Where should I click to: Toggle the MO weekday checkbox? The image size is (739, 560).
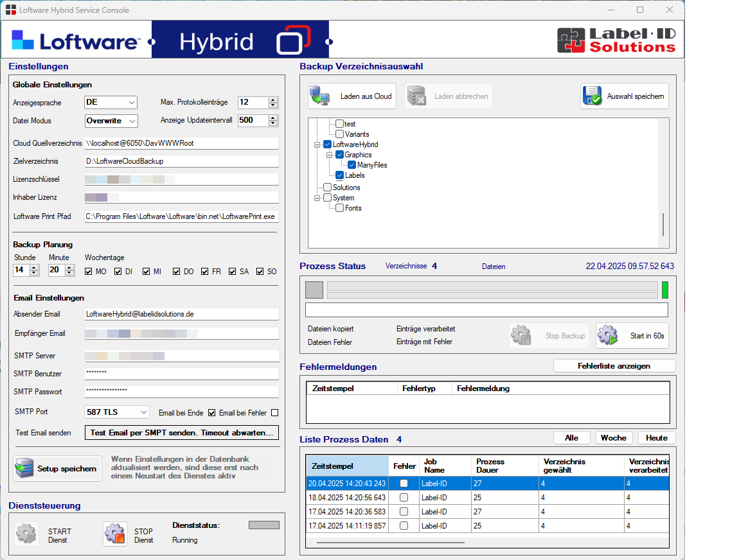pos(88,271)
